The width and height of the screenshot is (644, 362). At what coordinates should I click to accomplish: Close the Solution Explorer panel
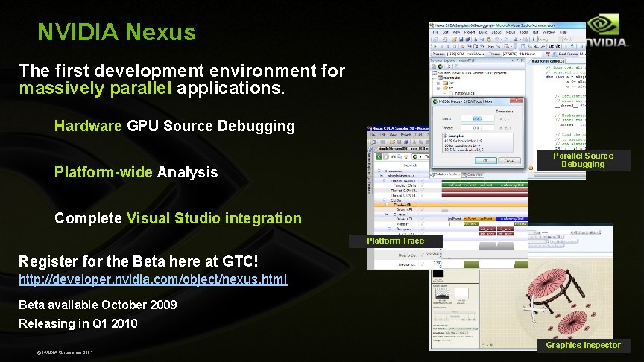click(523, 60)
